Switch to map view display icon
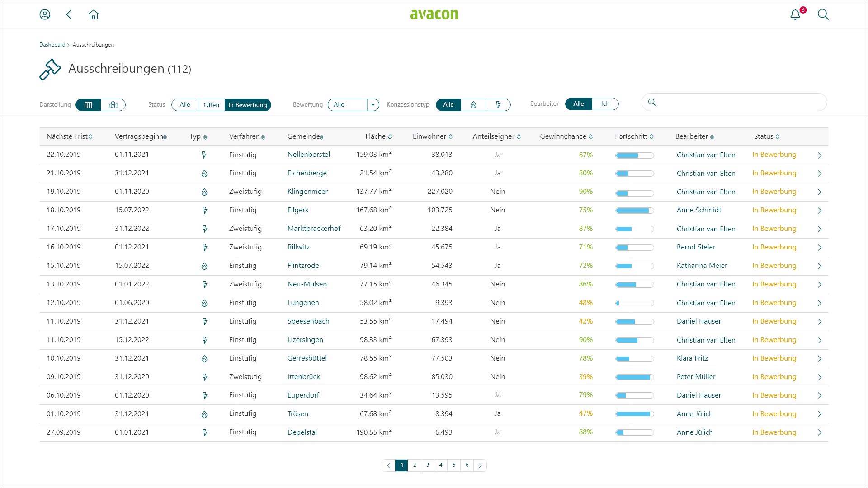 (x=113, y=105)
